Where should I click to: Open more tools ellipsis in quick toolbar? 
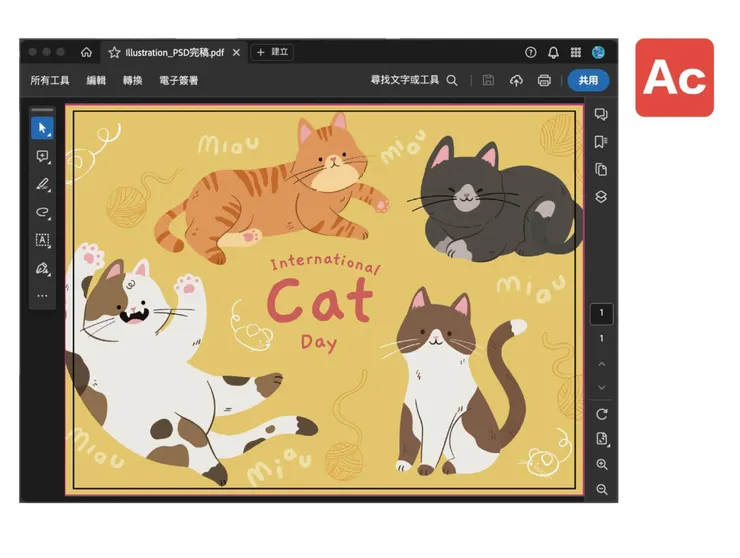(x=42, y=296)
